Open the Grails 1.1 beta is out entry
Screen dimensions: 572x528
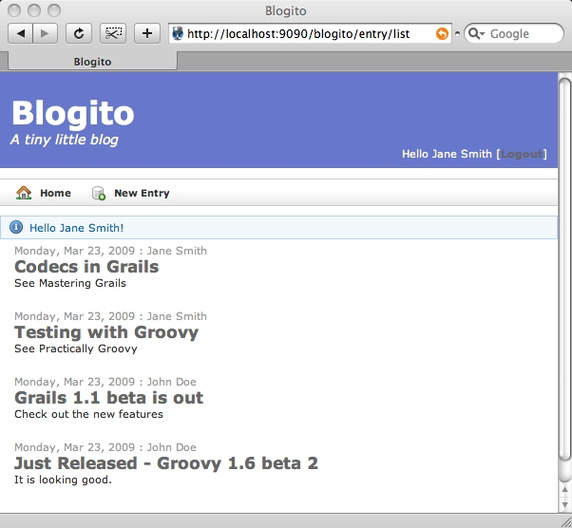coord(109,398)
